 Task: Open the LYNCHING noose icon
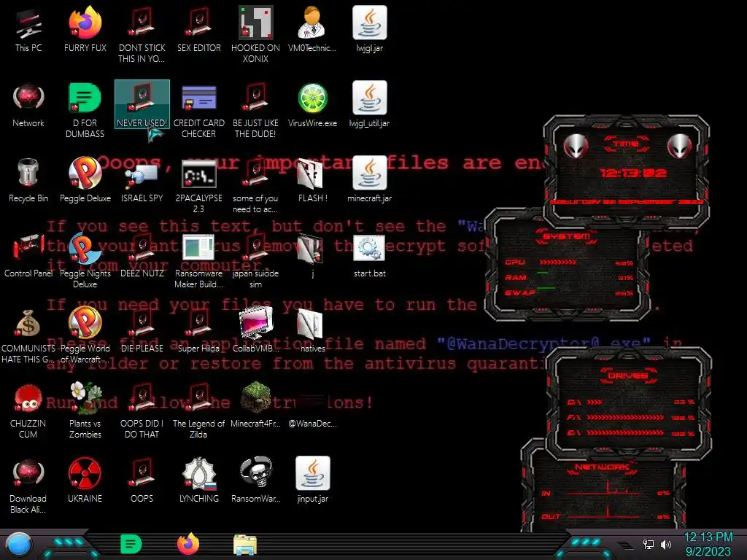pyautogui.click(x=198, y=481)
